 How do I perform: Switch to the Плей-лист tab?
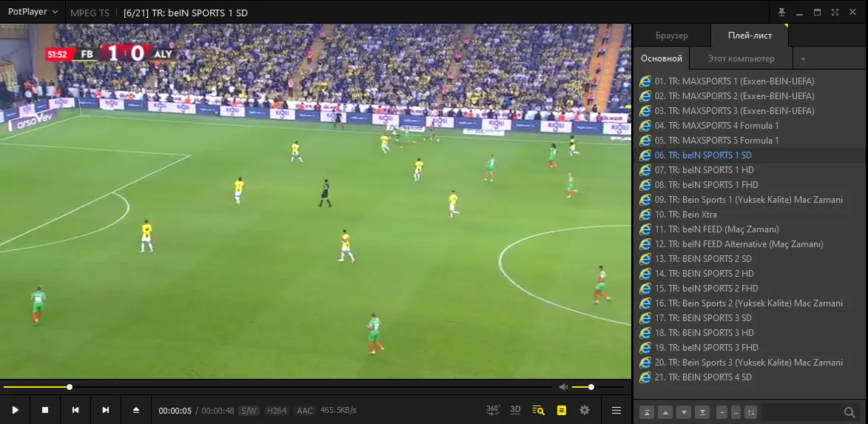point(750,36)
